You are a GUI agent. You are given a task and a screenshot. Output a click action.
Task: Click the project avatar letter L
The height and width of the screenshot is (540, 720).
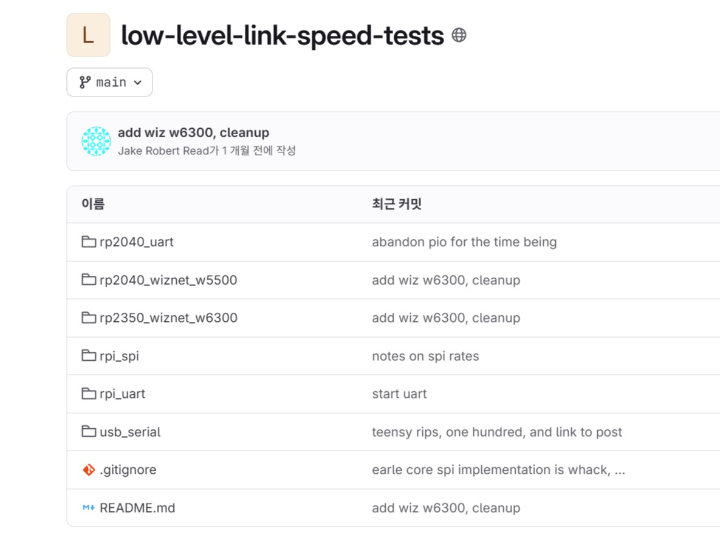click(x=88, y=36)
